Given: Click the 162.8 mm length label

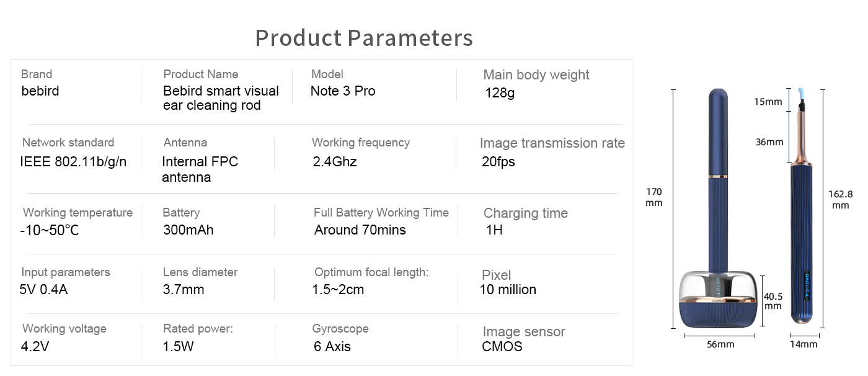Looking at the screenshot, I should 841,199.
